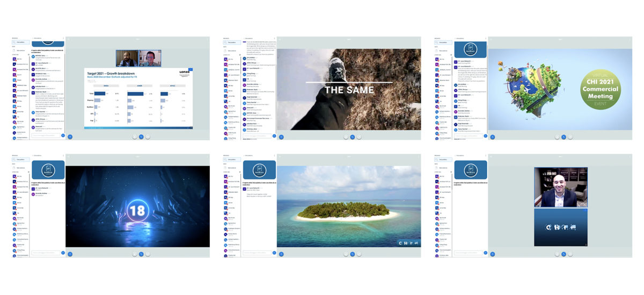Viewport: 644px width, 295px height.
Task: Click the grey button right of the call button under the CHI 2021 slide
Action: 571,137
